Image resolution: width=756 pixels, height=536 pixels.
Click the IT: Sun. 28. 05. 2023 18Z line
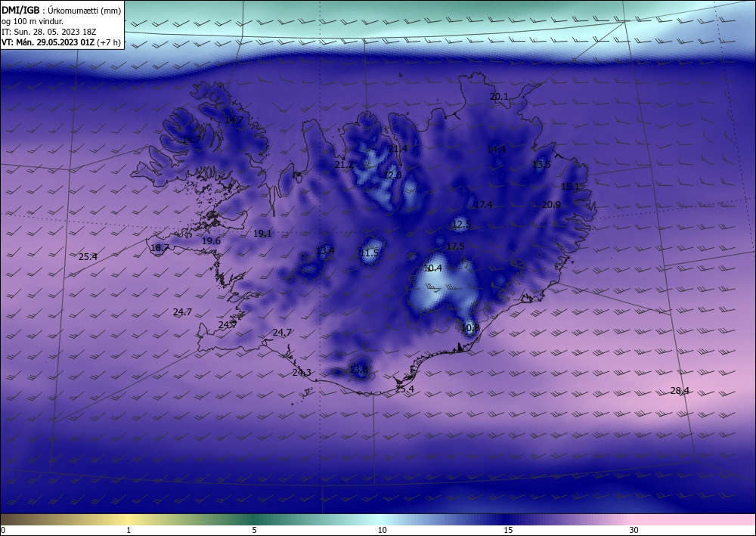coord(48,32)
